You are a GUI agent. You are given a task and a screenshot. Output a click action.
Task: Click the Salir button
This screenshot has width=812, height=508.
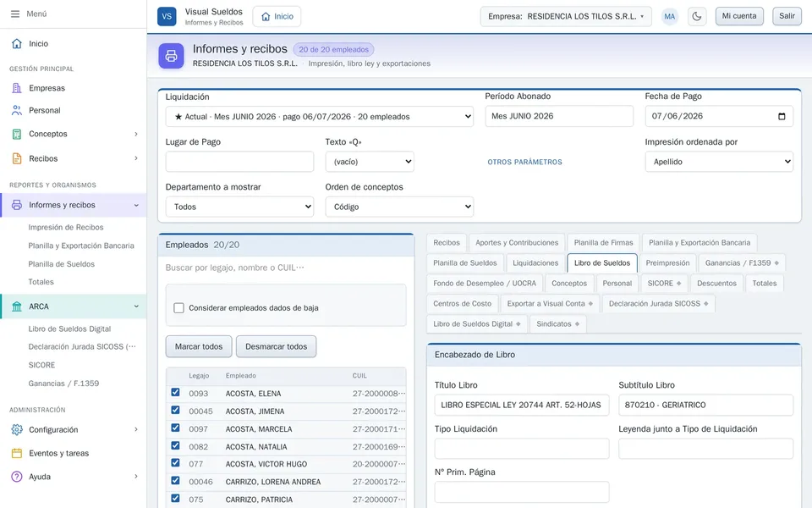[787, 16]
